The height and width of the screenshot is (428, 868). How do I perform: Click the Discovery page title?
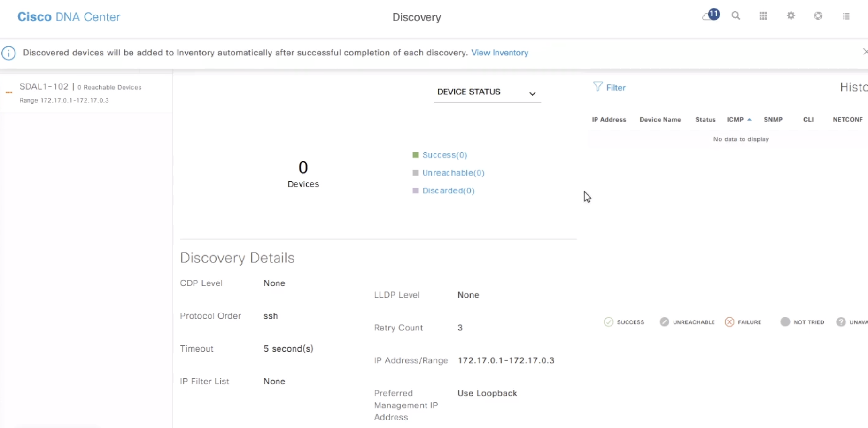coord(417,17)
